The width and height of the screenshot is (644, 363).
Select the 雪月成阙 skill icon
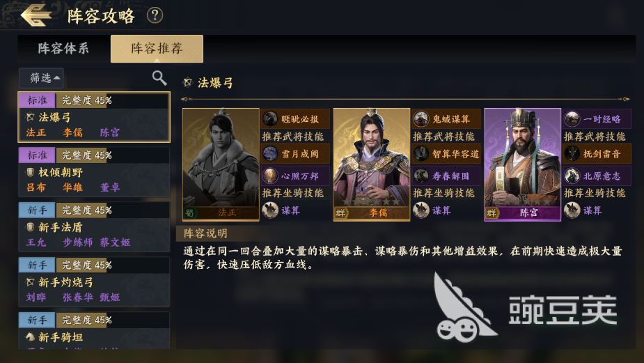pos(270,154)
